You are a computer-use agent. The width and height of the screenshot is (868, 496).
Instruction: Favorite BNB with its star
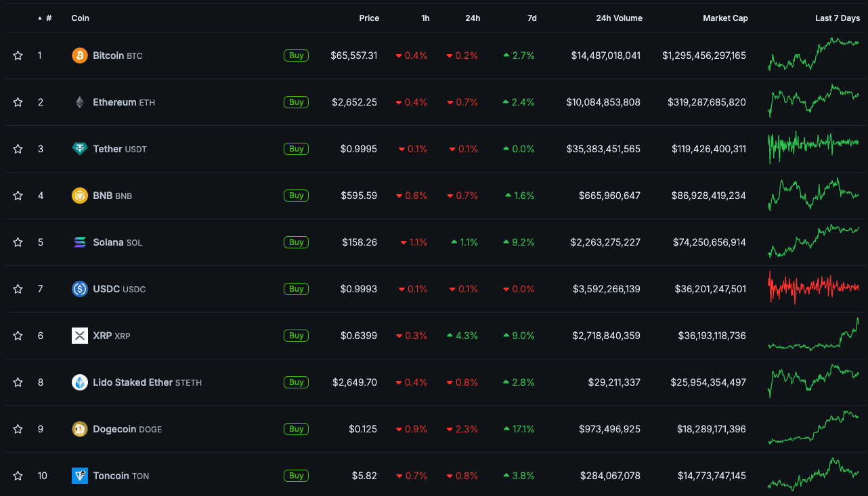[x=18, y=196]
